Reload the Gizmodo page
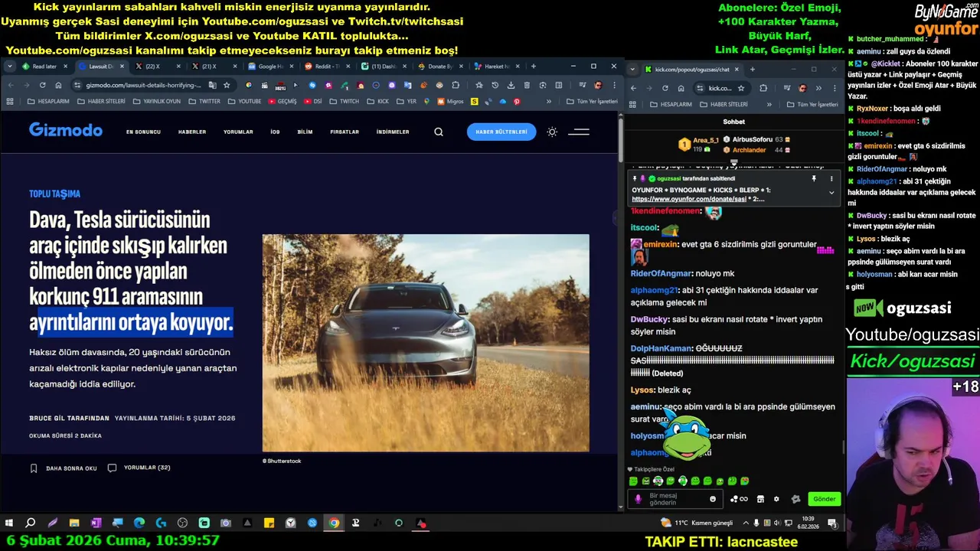980x551 pixels. (42, 85)
